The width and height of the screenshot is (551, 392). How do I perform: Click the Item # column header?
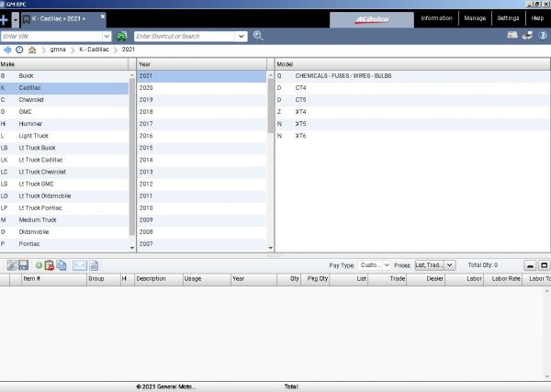click(x=54, y=279)
